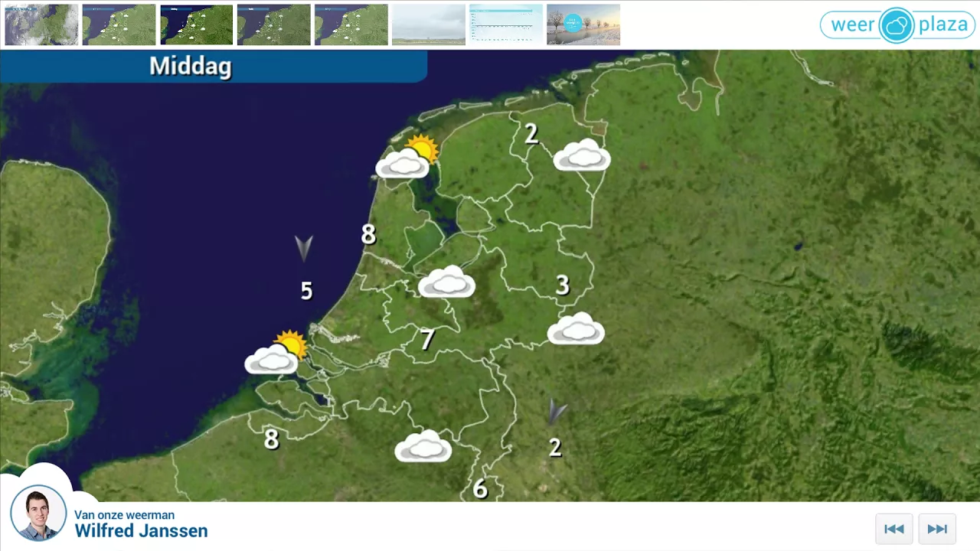Open the forecast table chart thumbnail
The width and height of the screenshot is (980, 551).
[x=506, y=24]
